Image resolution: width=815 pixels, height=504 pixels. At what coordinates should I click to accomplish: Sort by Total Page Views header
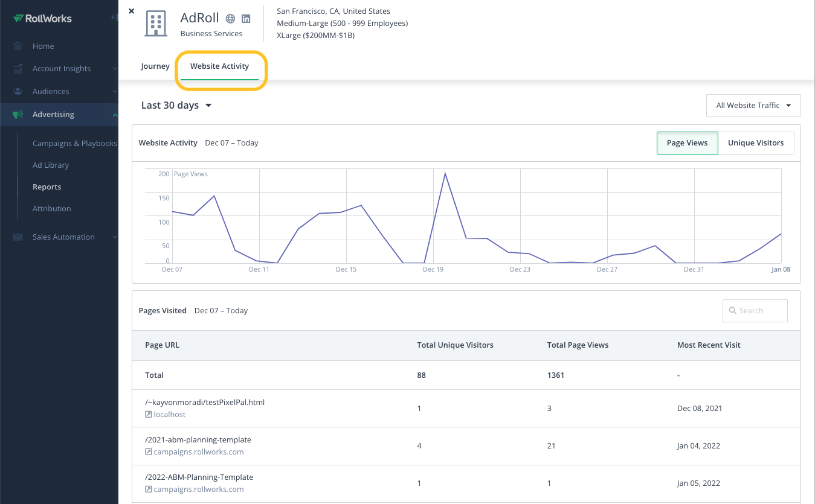pyautogui.click(x=578, y=345)
